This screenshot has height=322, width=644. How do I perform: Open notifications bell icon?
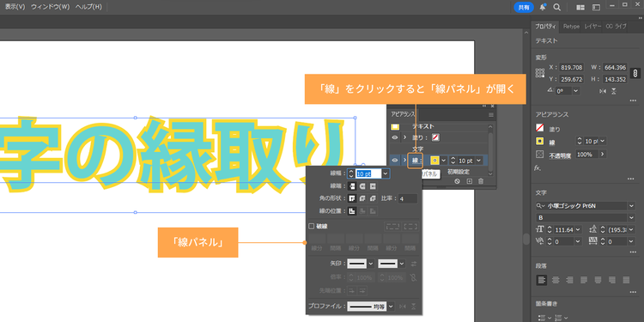point(543,7)
